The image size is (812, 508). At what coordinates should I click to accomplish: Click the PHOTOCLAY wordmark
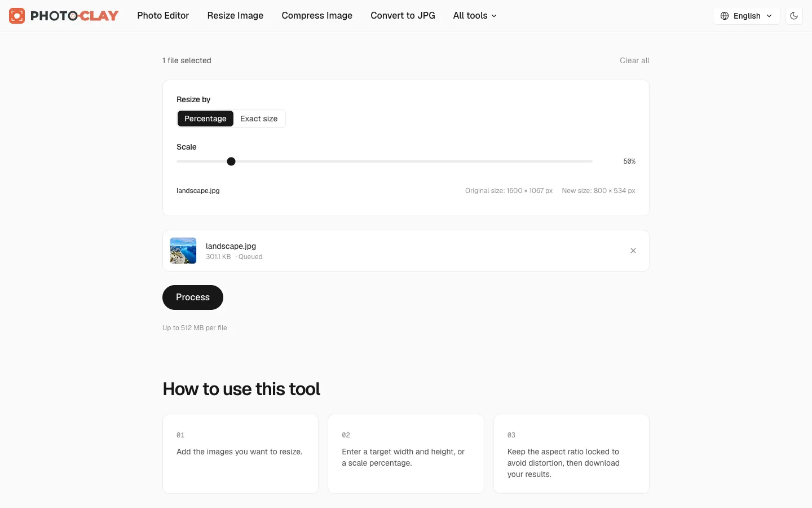tap(74, 16)
